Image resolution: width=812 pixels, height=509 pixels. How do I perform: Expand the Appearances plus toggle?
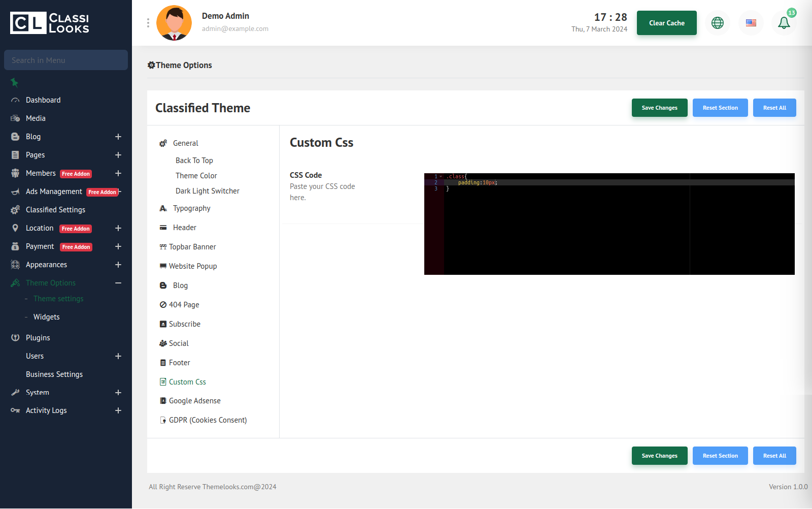118,265
